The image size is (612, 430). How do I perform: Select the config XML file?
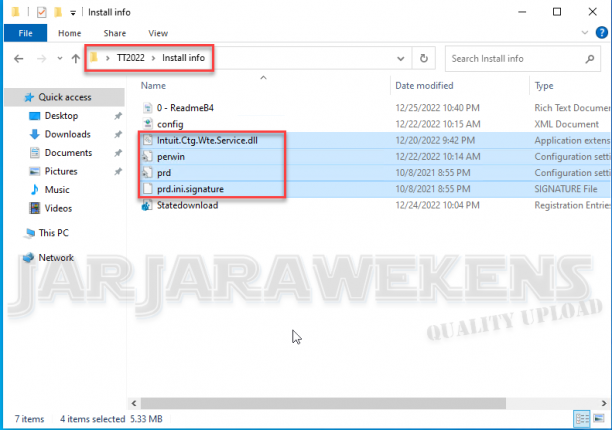pos(170,124)
